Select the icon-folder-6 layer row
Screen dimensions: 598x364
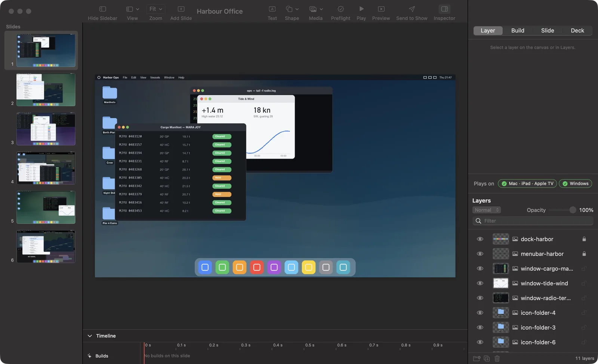pos(533,342)
